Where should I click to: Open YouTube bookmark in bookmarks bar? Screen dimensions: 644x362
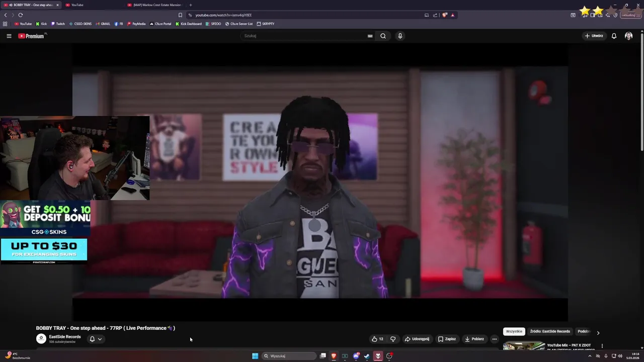click(x=23, y=24)
